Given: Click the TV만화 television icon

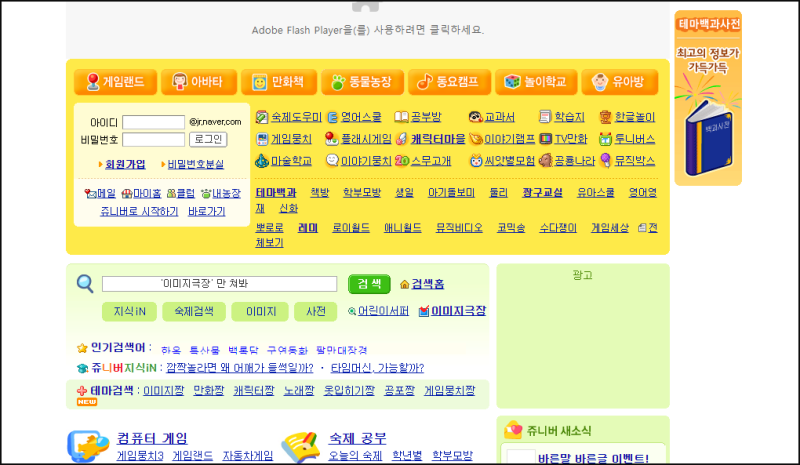Looking at the screenshot, I should 546,139.
